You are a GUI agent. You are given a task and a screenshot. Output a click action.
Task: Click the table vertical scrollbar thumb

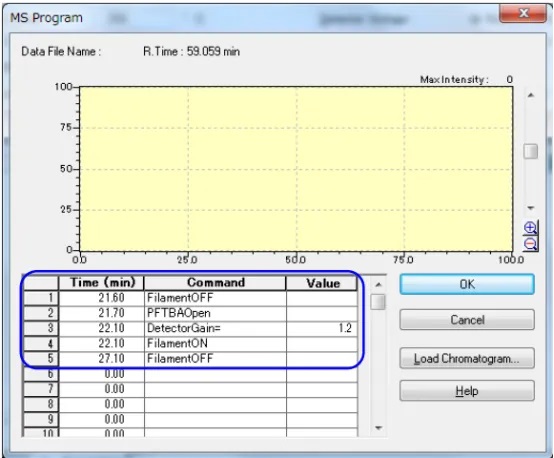coord(378,302)
